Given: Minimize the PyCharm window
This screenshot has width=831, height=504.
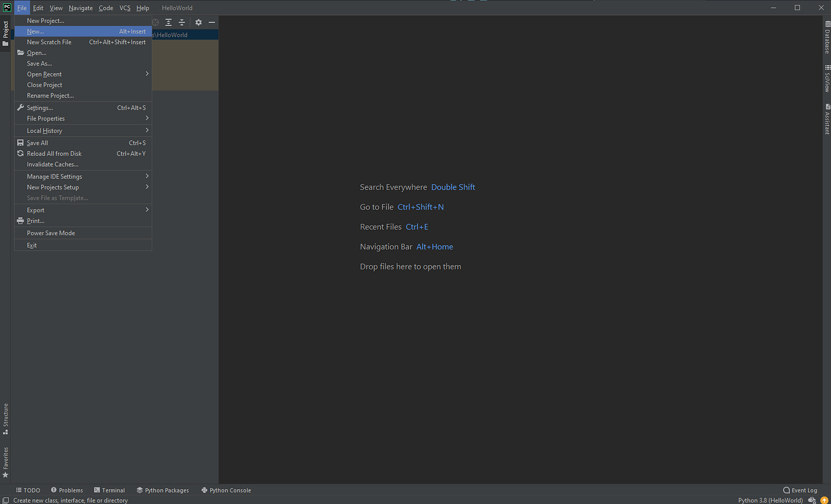Looking at the screenshot, I should pos(773,7).
